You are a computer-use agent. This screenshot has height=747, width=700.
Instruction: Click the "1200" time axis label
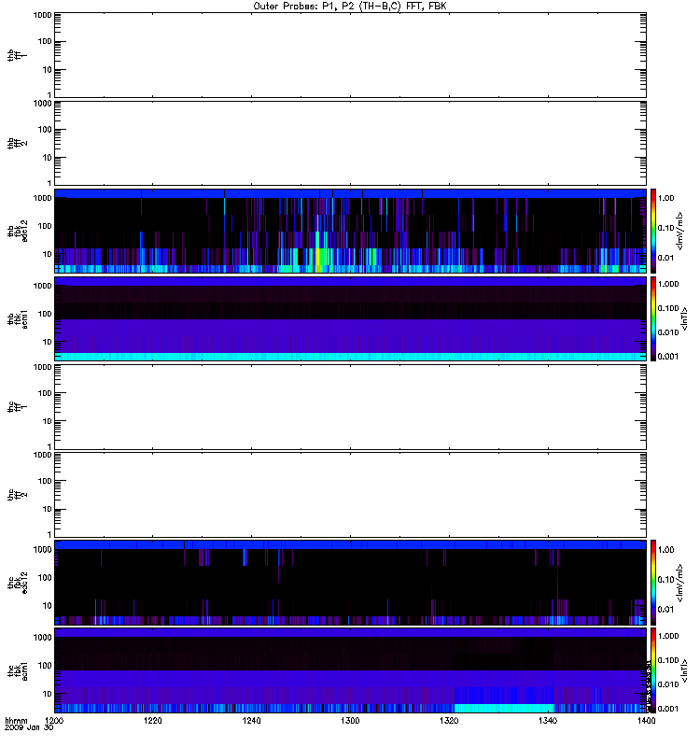(54, 721)
